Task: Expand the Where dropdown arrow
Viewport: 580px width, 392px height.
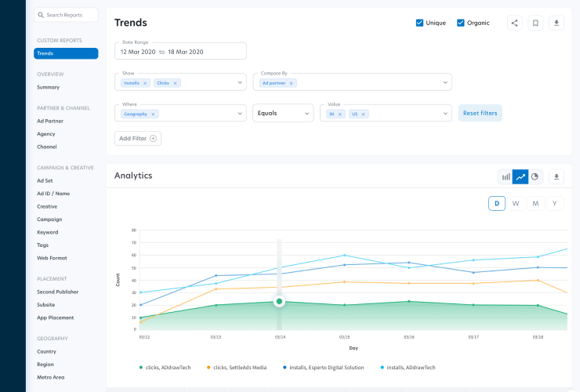Action: (240, 114)
